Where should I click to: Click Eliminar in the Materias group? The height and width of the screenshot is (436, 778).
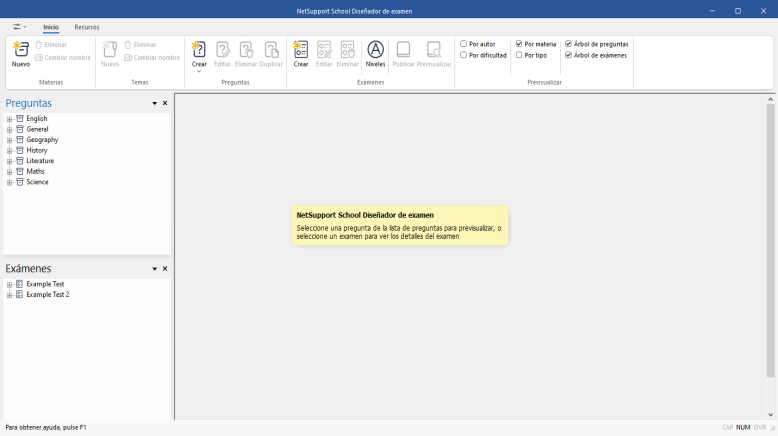51,45
